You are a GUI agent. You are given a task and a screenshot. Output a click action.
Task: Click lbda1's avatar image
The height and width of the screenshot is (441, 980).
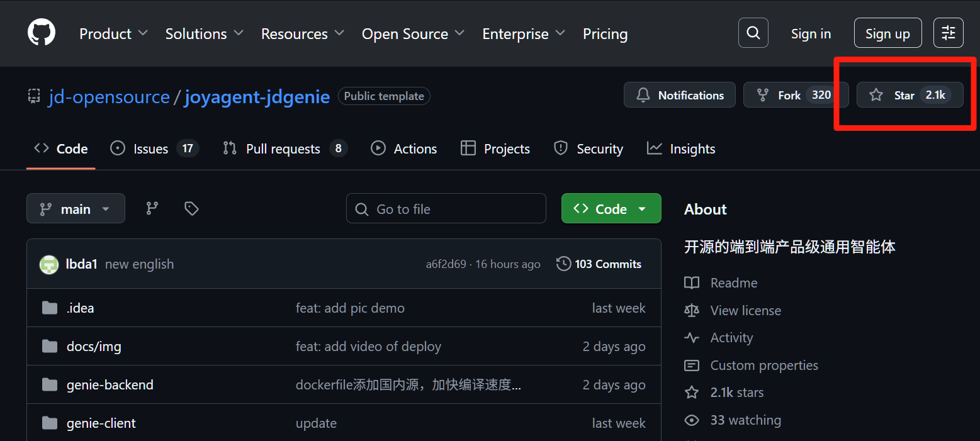pos(49,264)
